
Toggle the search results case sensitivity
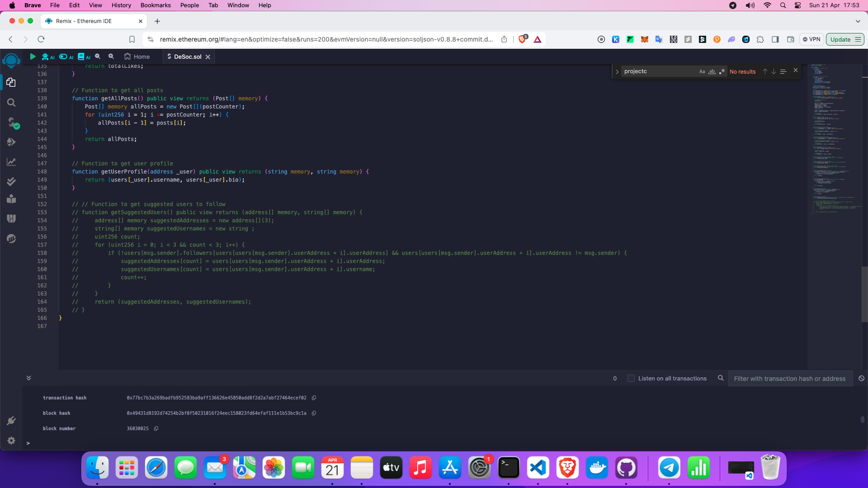click(x=702, y=71)
